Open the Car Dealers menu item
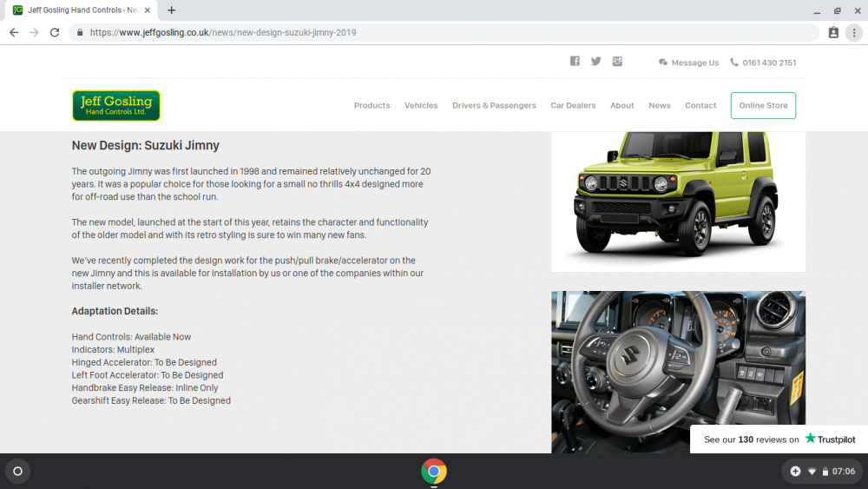 pos(573,105)
